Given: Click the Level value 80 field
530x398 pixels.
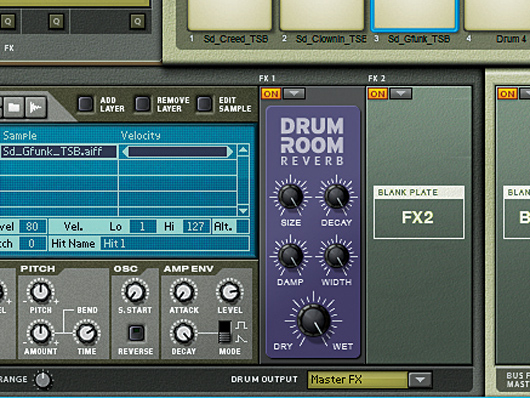Looking at the screenshot, I should pos(32,227).
